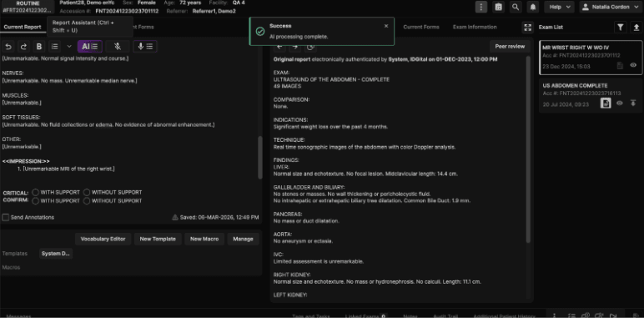Click the NERVES: section heading
The height and width of the screenshot is (318, 644).
[13, 73]
